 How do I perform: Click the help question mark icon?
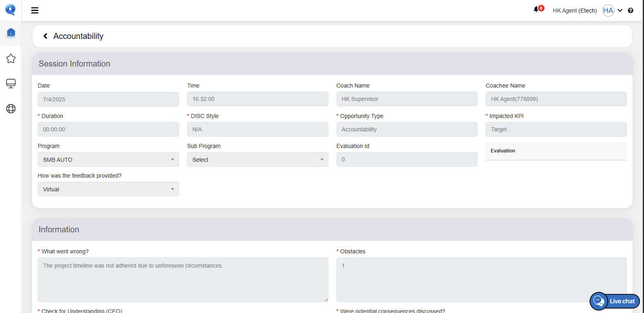pyautogui.click(x=631, y=11)
